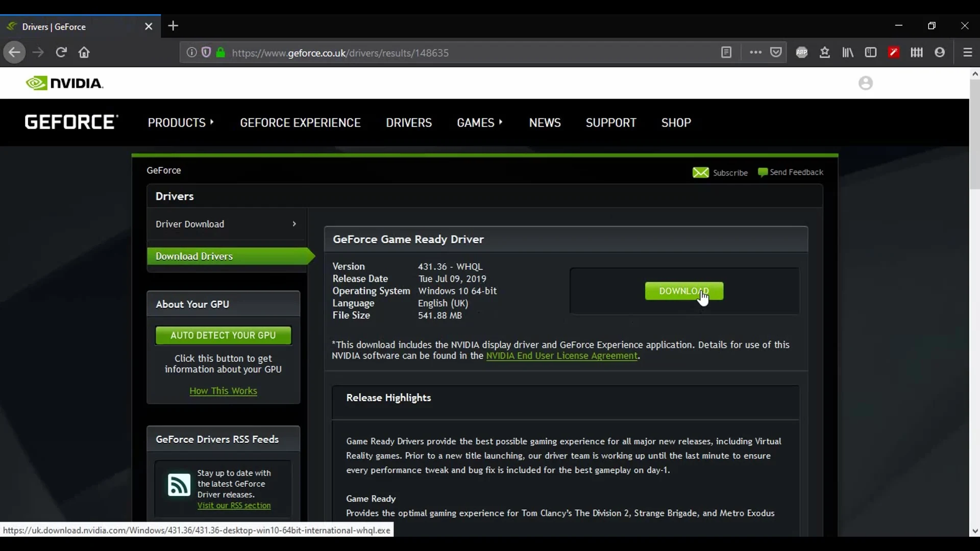This screenshot has width=980, height=551.
Task: Open tracking protection shield icon
Action: point(206,53)
